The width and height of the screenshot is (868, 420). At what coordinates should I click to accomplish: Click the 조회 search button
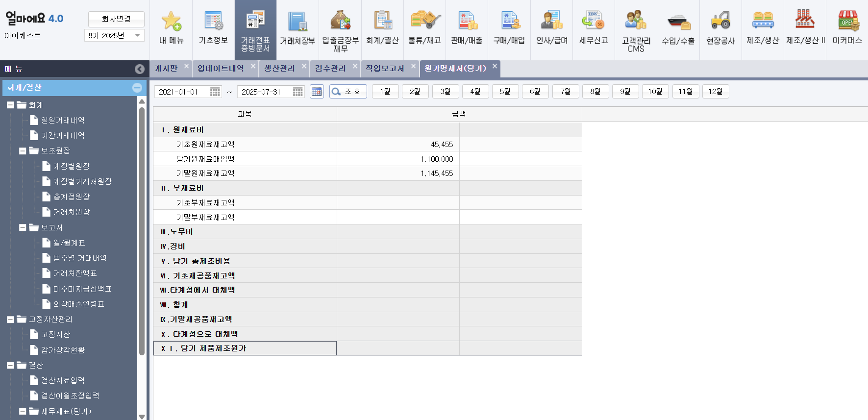[348, 92]
